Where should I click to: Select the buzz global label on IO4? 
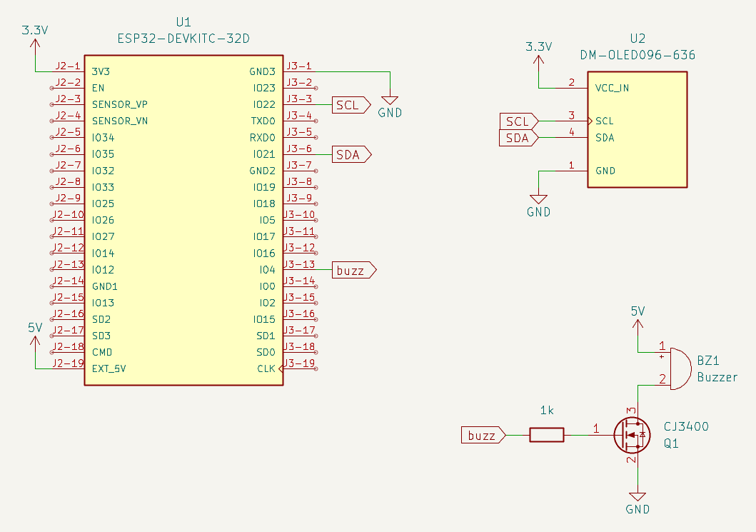coord(354,270)
